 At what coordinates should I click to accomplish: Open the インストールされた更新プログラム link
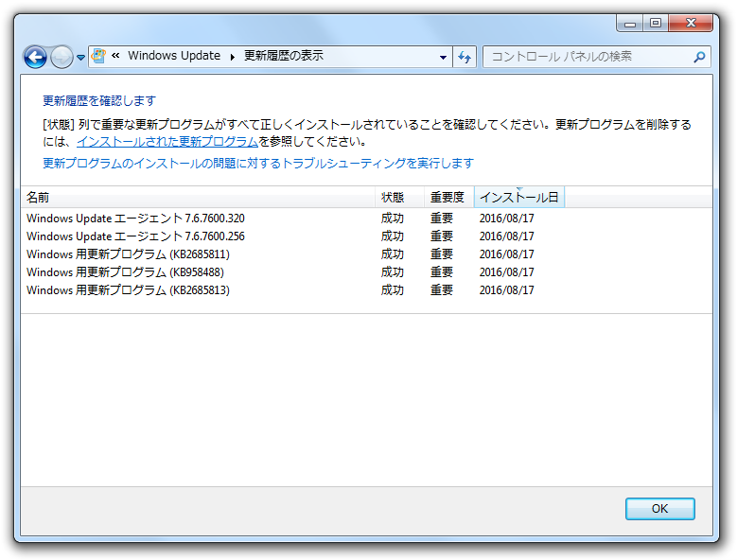coord(167,142)
